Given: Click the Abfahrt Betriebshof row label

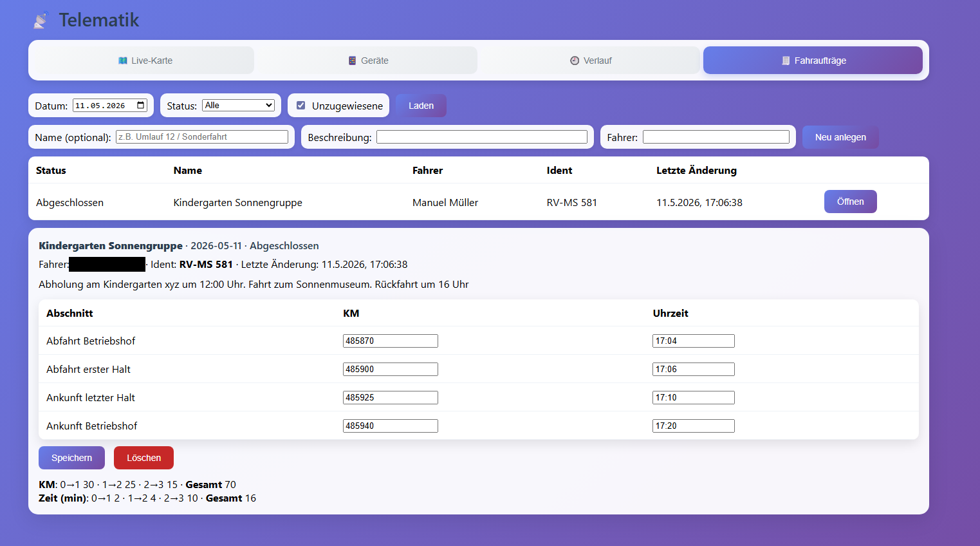Looking at the screenshot, I should 91,341.
